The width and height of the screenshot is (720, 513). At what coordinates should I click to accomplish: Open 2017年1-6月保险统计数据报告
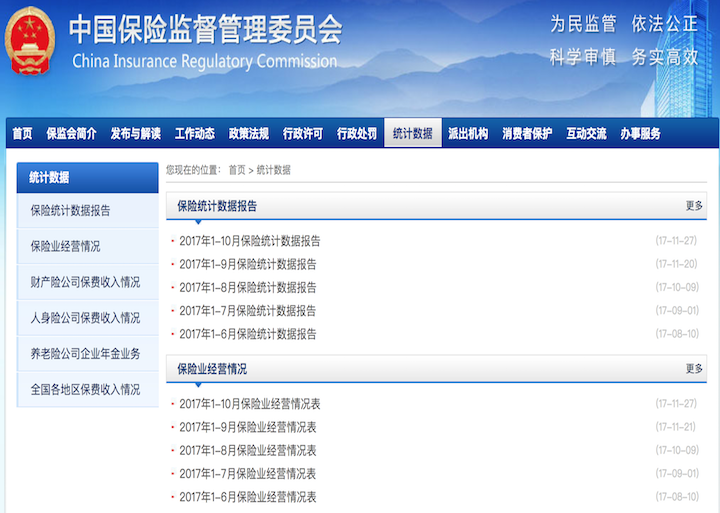(248, 334)
